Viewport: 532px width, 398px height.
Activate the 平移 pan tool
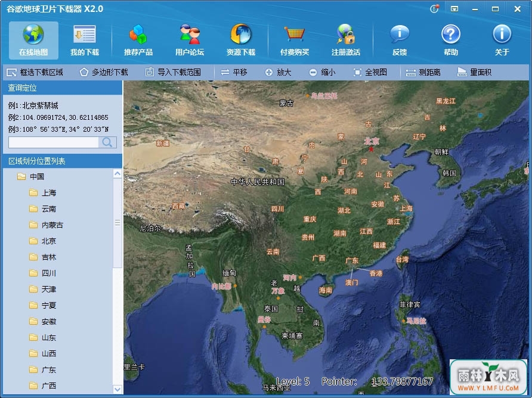tap(234, 72)
